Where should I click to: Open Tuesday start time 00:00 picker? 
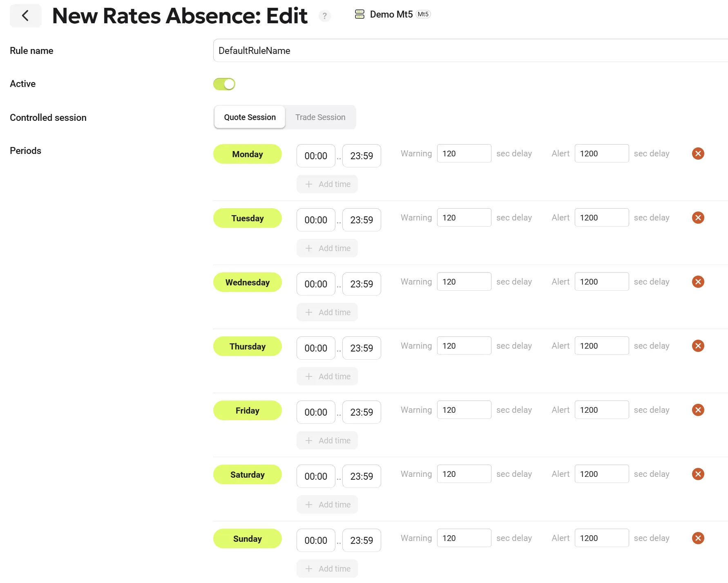pos(316,220)
